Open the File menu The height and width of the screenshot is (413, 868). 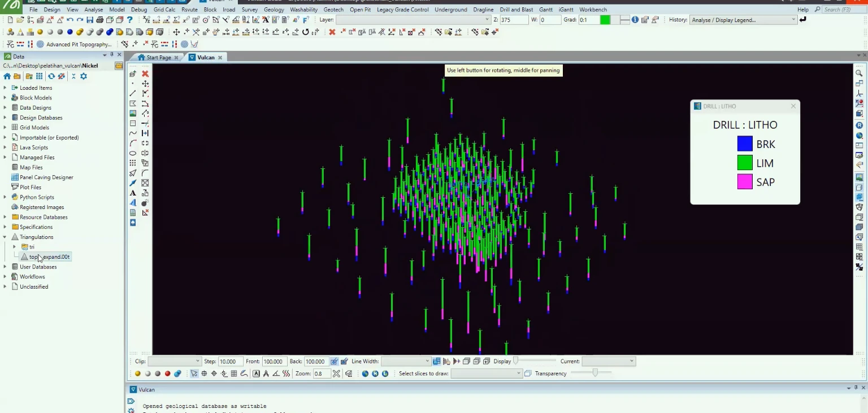[33, 10]
